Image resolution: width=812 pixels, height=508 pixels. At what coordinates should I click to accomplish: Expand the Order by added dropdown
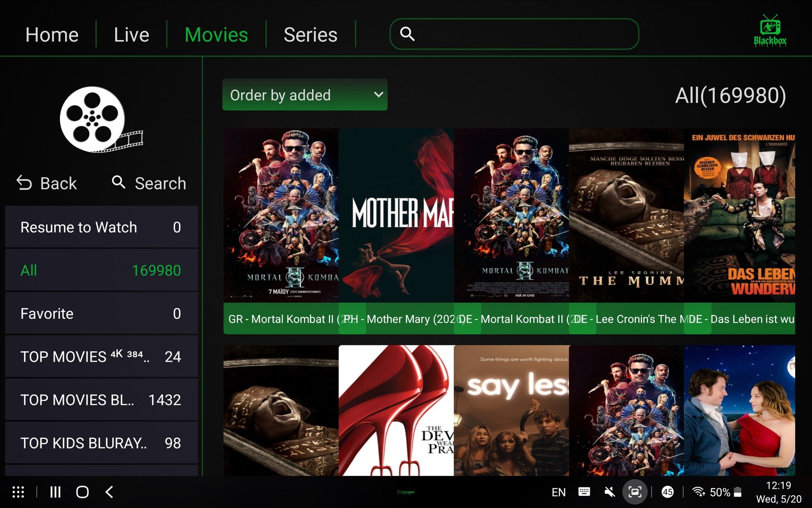click(305, 94)
